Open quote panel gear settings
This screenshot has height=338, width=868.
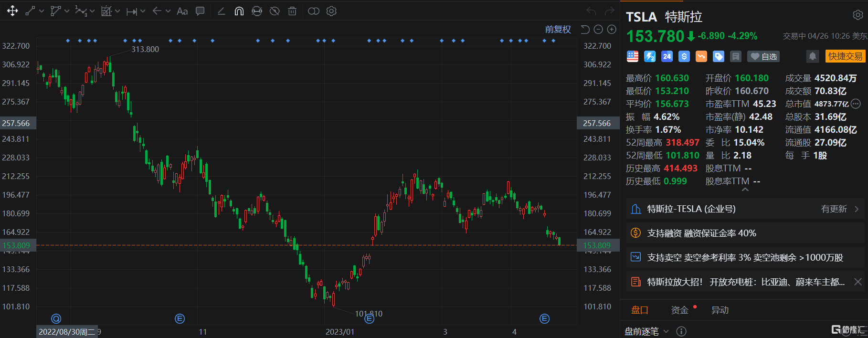coord(857,15)
